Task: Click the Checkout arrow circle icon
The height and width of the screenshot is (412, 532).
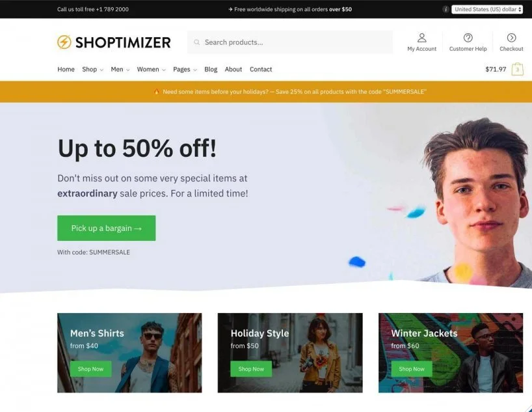Action: coord(511,37)
